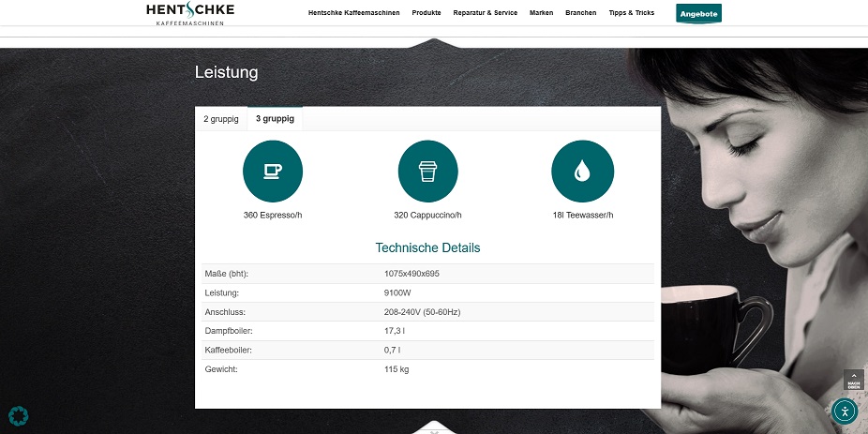868x434 pixels.
Task: Click the Angebote button
Action: [x=698, y=14]
